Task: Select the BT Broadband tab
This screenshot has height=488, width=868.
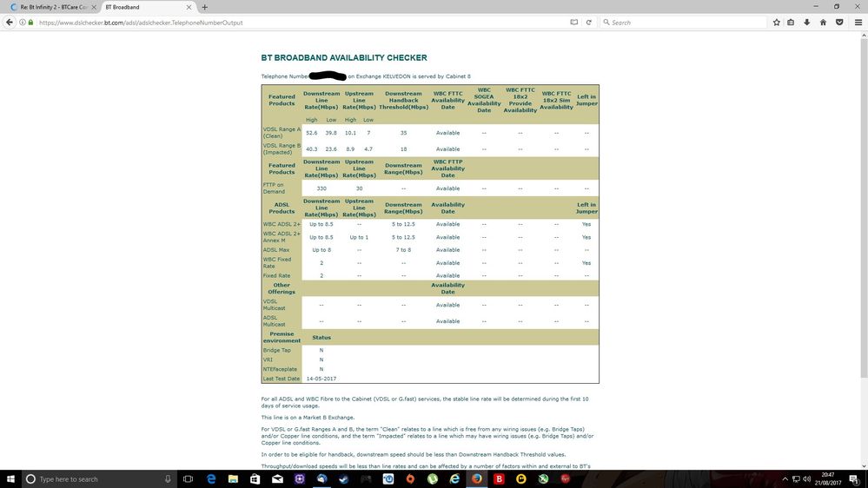Action: (x=147, y=7)
